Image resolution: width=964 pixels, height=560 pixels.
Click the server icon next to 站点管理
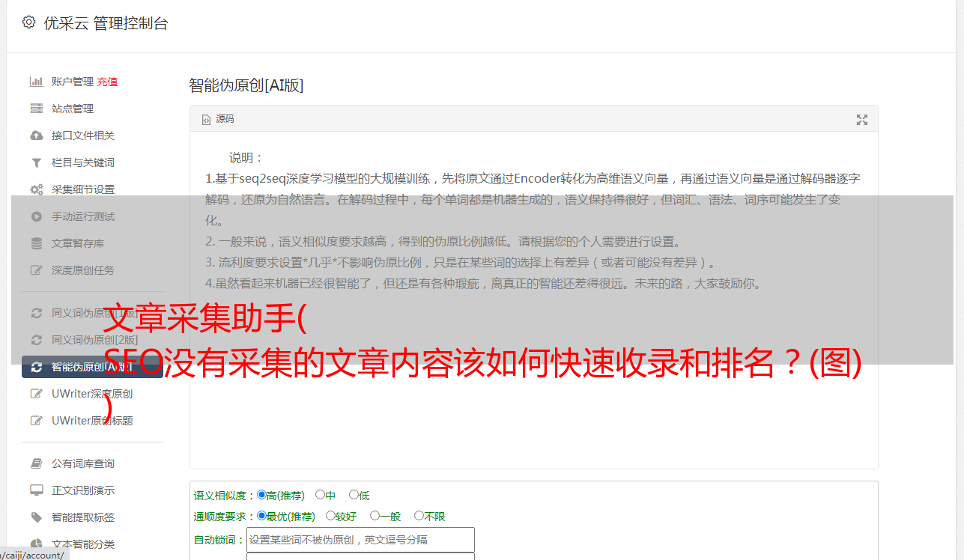[36, 109]
